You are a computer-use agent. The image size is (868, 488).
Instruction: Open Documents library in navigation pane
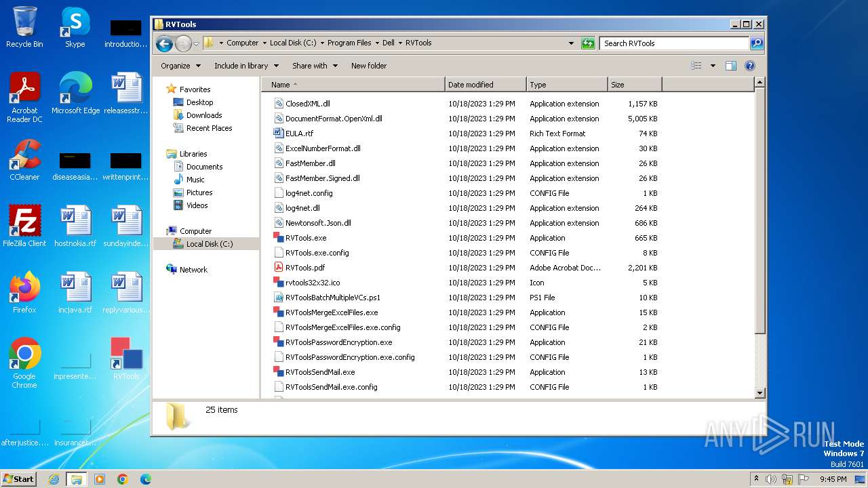point(204,167)
